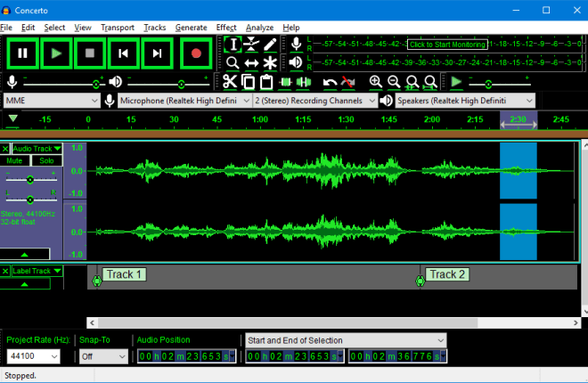The image size is (588, 383).
Task: Click the horizontal scrollbar right arrow
Action: [x=576, y=322]
